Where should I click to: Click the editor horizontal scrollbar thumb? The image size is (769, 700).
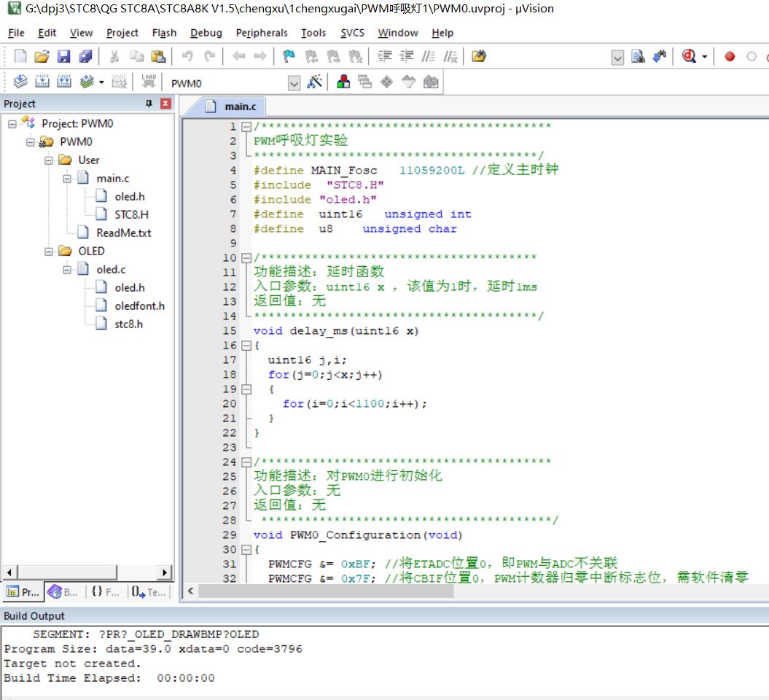(x=326, y=591)
